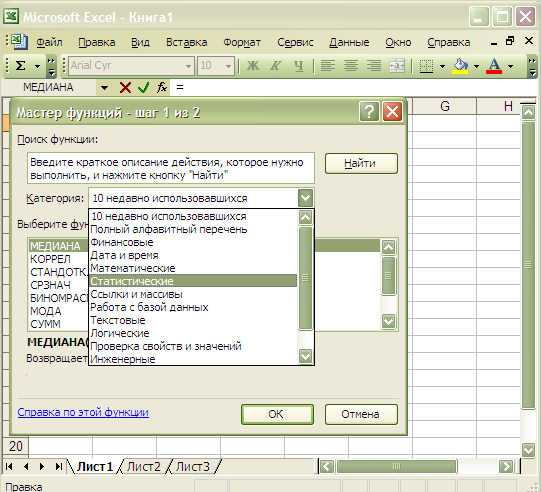Image resolution: width=541 pixels, height=492 pixels.
Task: Open the Font Color dropdown arrow
Action: click(x=511, y=66)
